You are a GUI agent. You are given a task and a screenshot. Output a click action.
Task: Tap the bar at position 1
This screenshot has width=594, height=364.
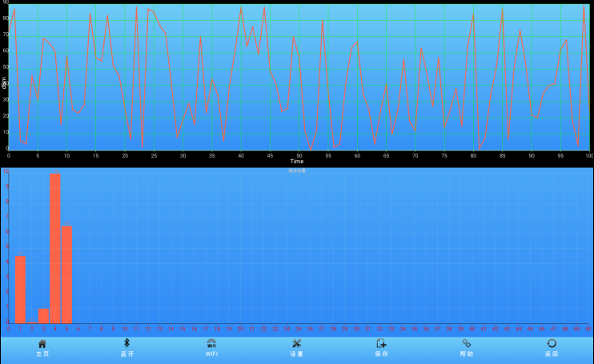[21, 289]
